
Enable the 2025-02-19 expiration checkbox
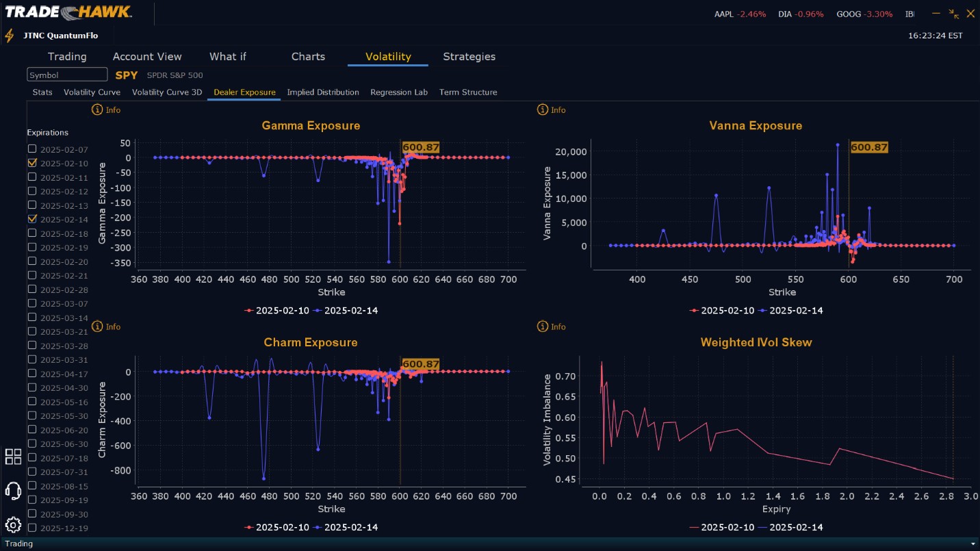32,247
